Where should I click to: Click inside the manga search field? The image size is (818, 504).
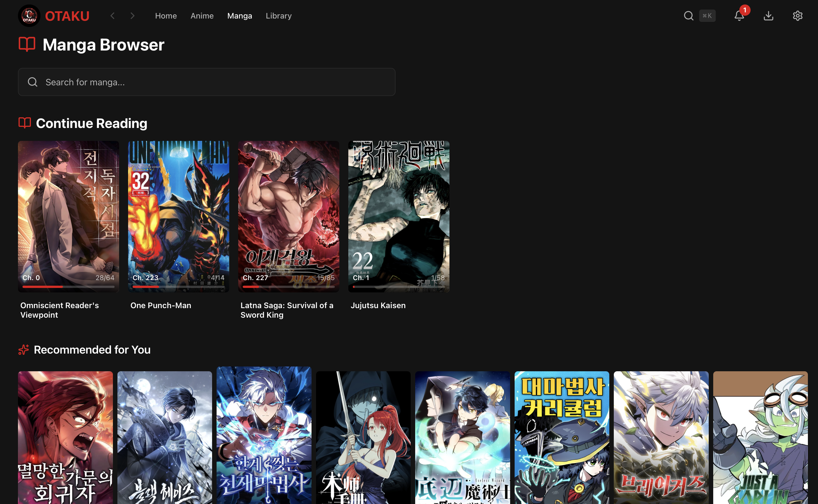206,82
